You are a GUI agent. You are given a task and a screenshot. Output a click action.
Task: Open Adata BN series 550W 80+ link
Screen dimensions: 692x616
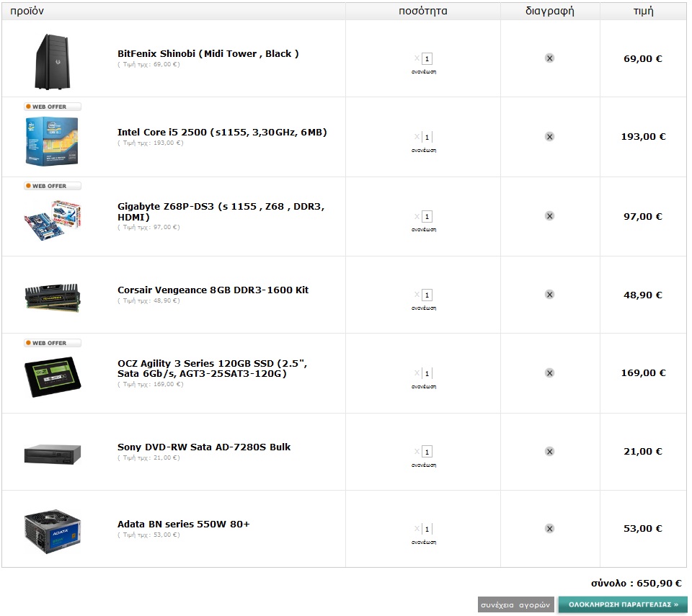tap(184, 525)
